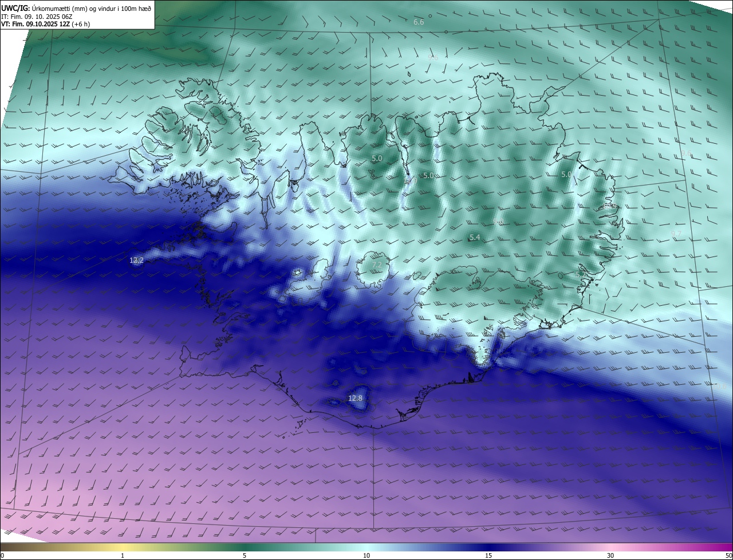Viewport: 733px width, 560px height.
Task: Click the 12.2 value on the map
Action: click(x=136, y=260)
